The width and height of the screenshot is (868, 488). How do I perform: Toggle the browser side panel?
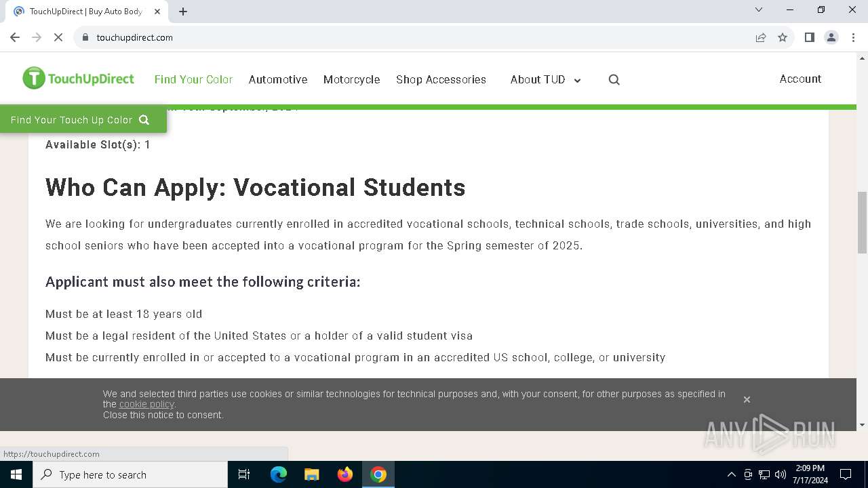point(809,37)
